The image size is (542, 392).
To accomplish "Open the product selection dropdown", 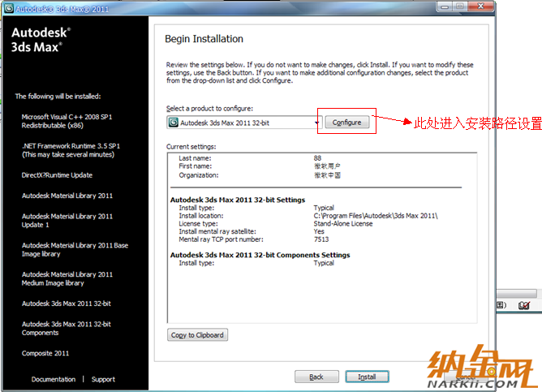I will click(x=244, y=123).
